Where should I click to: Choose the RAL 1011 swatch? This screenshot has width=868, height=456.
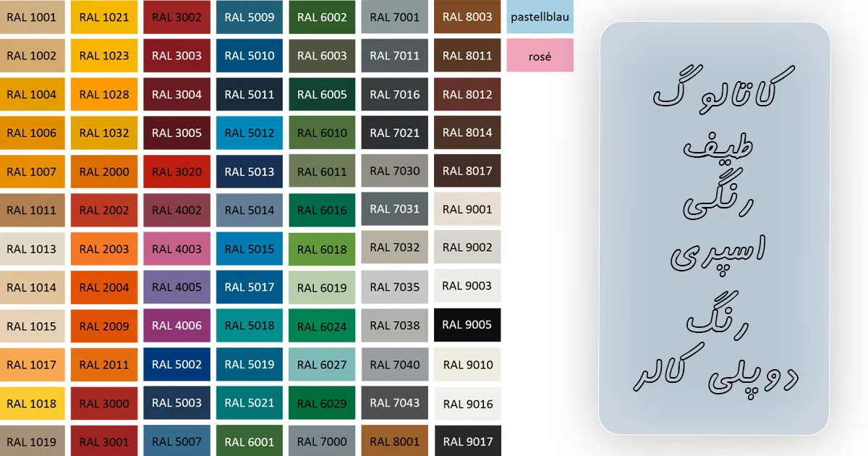pos(33,210)
